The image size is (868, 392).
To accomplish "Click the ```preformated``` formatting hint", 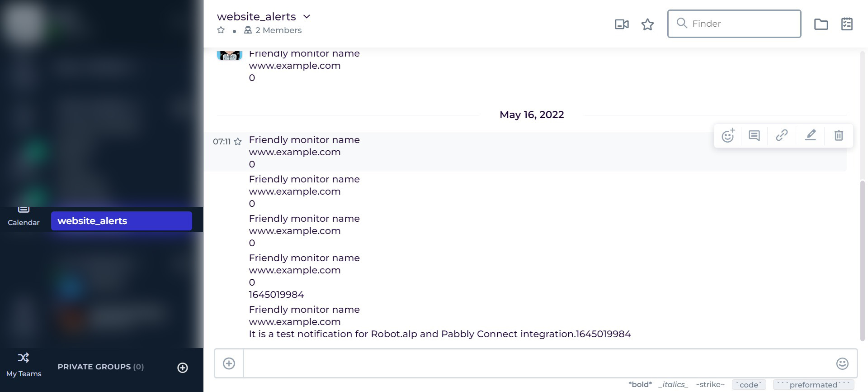I will [813, 385].
